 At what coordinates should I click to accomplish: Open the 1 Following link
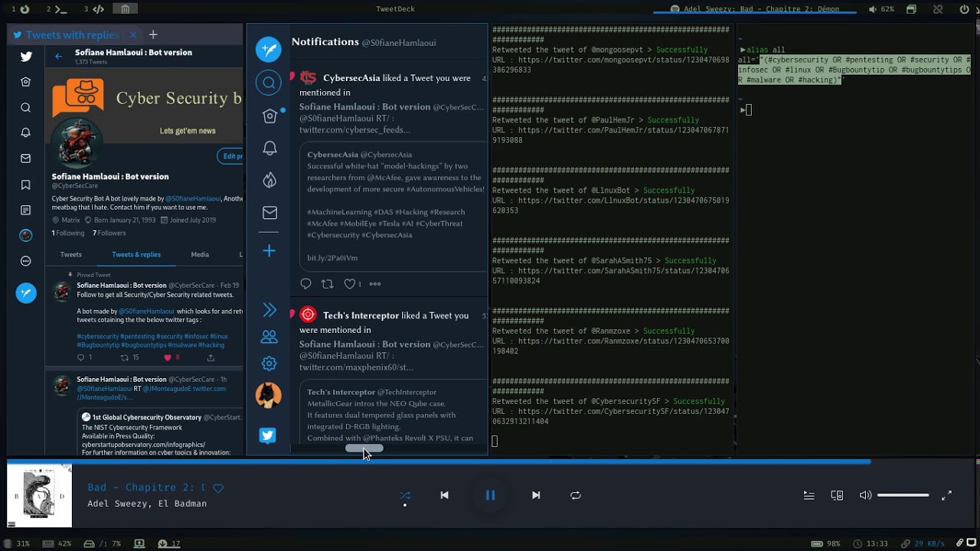coord(68,233)
